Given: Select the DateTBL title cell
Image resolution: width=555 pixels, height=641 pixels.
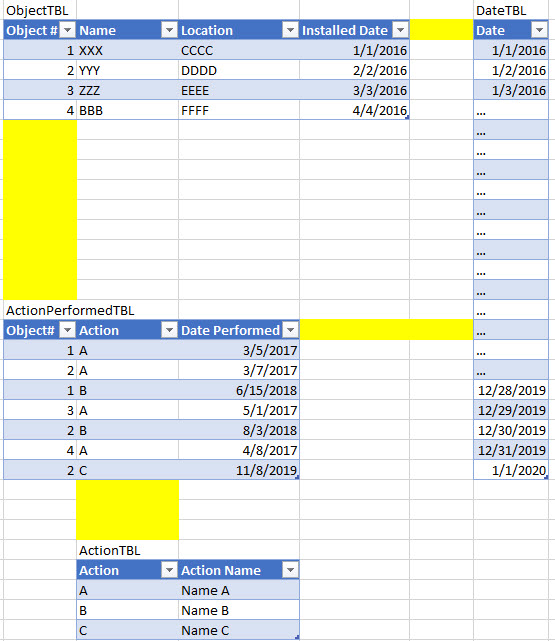Looking at the screenshot, I should point(511,10).
